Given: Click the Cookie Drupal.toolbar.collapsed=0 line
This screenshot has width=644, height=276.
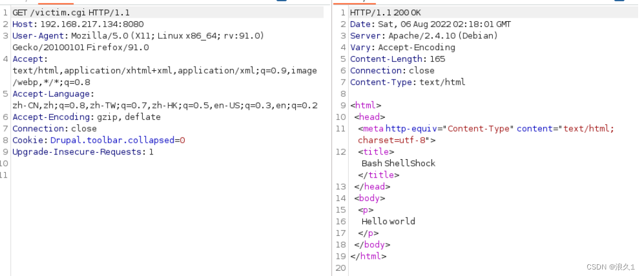Looking at the screenshot, I should 99,140.
